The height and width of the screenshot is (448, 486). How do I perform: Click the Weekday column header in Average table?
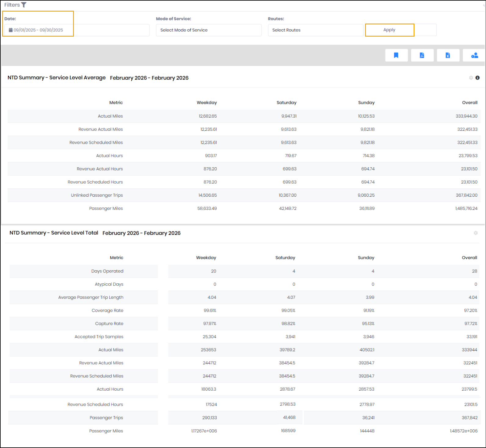(206, 103)
